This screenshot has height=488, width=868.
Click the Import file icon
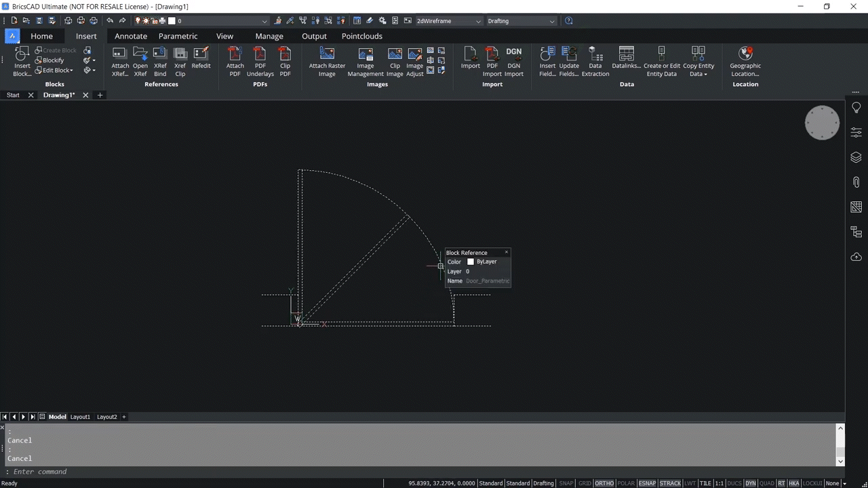click(x=470, y=58)
